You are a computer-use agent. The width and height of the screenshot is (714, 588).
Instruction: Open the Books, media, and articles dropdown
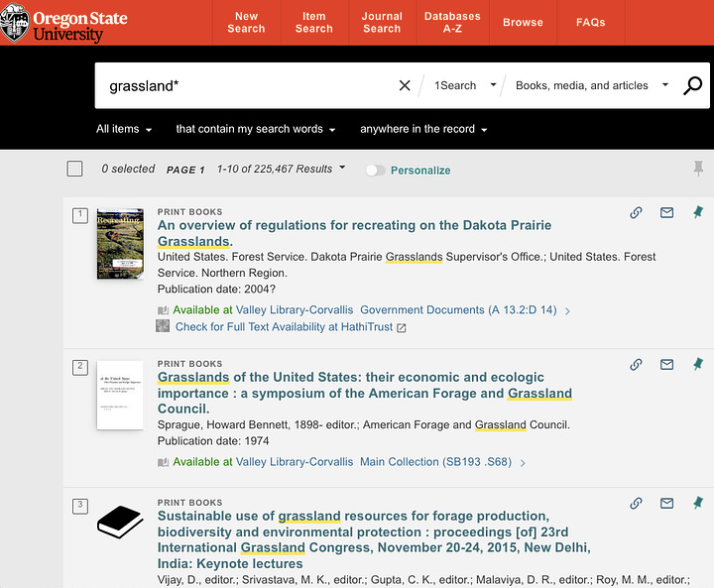point(592,85)
